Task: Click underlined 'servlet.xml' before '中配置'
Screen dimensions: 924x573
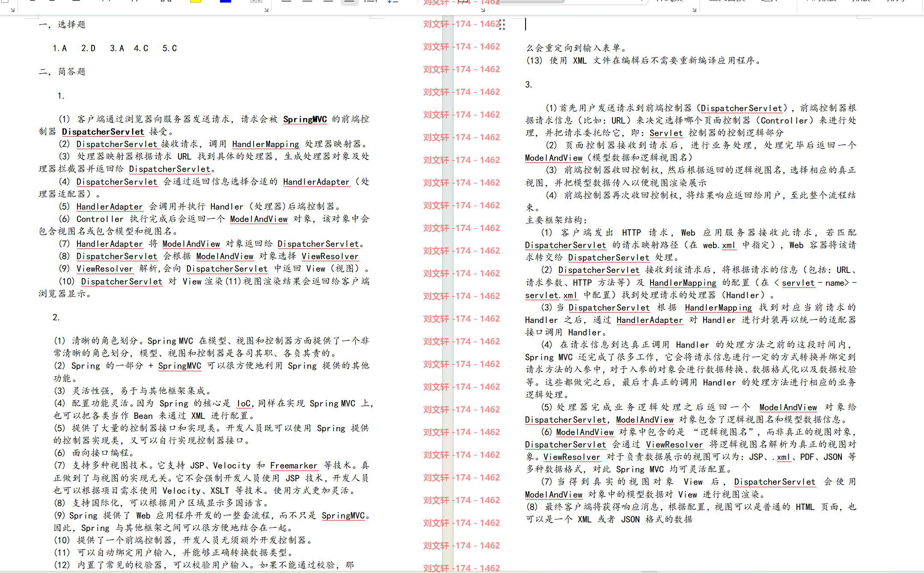Action: click(x=551, y=295)
